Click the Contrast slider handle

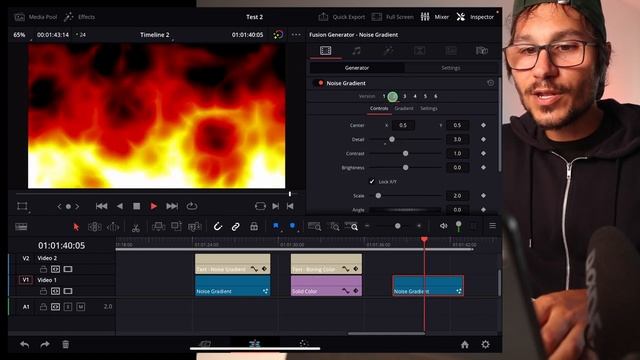(405, 153)
